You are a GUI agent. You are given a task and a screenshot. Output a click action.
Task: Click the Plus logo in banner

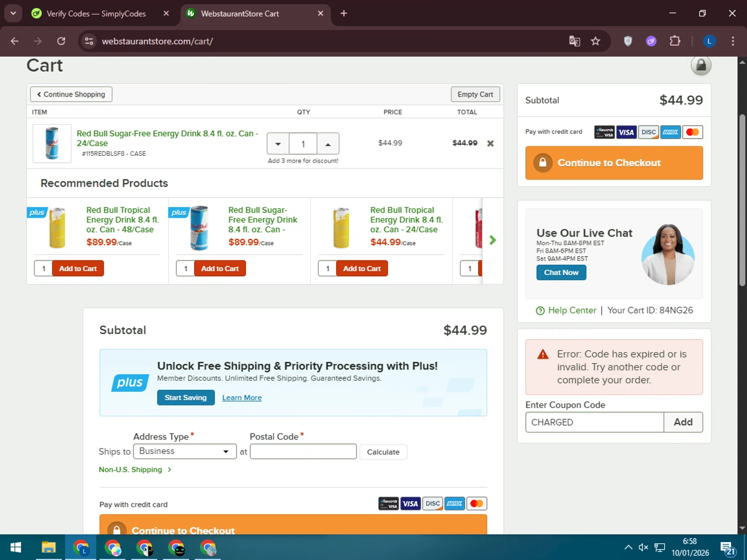(130, 382)
